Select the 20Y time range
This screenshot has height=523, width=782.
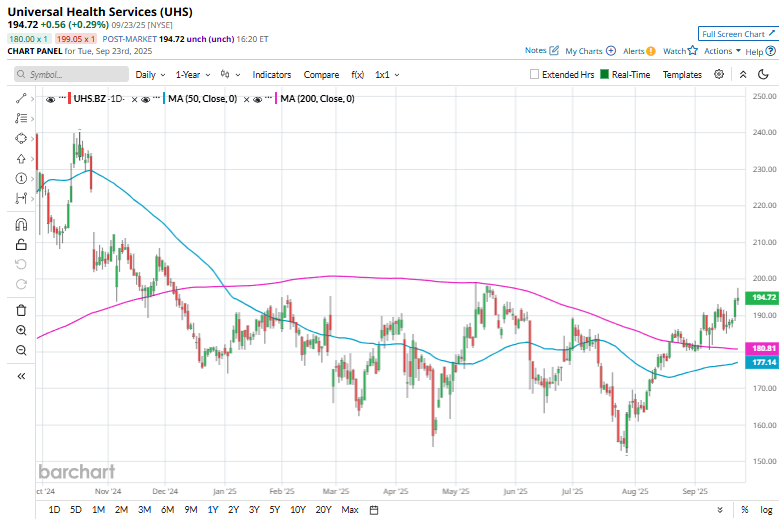pyautogui.click(x=323, y=510)
